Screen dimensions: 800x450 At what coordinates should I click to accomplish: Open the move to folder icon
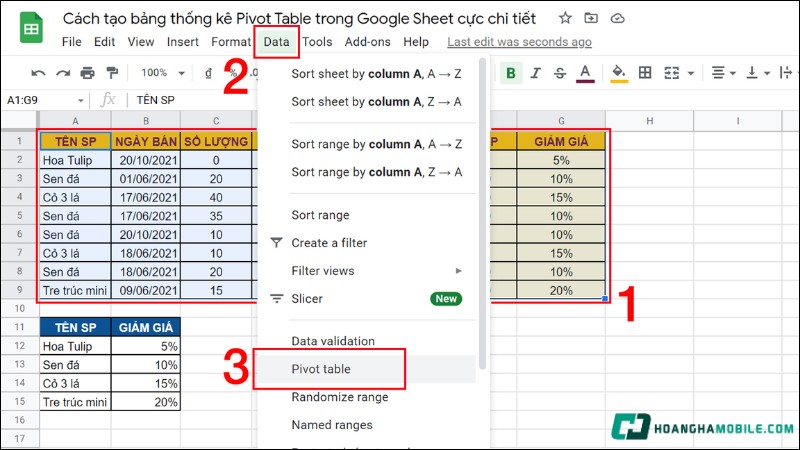point(591,18)
